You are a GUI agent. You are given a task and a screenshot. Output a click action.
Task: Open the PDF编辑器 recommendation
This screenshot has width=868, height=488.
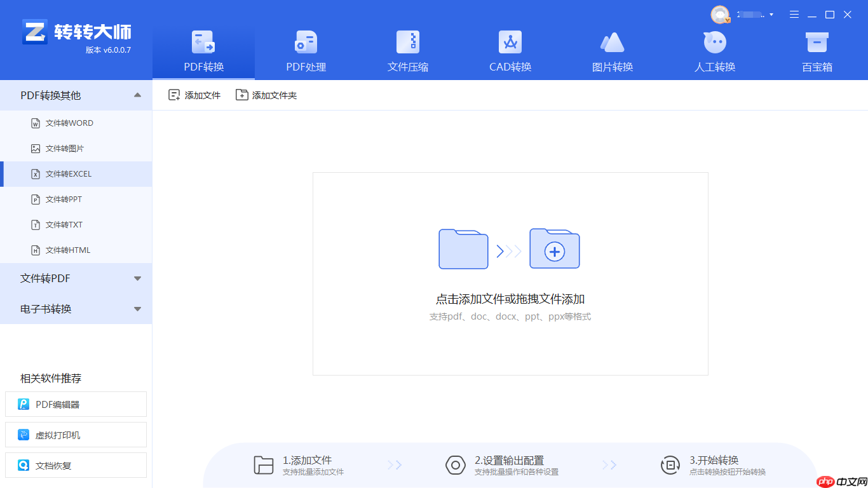click(x=76, y=404)
